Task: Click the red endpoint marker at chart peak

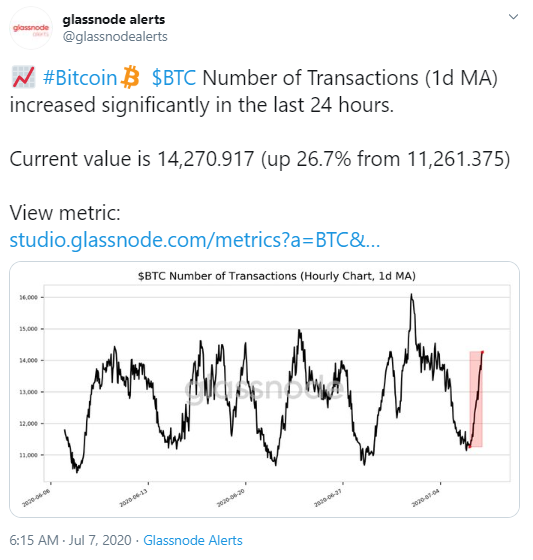Action: [482, 352]
